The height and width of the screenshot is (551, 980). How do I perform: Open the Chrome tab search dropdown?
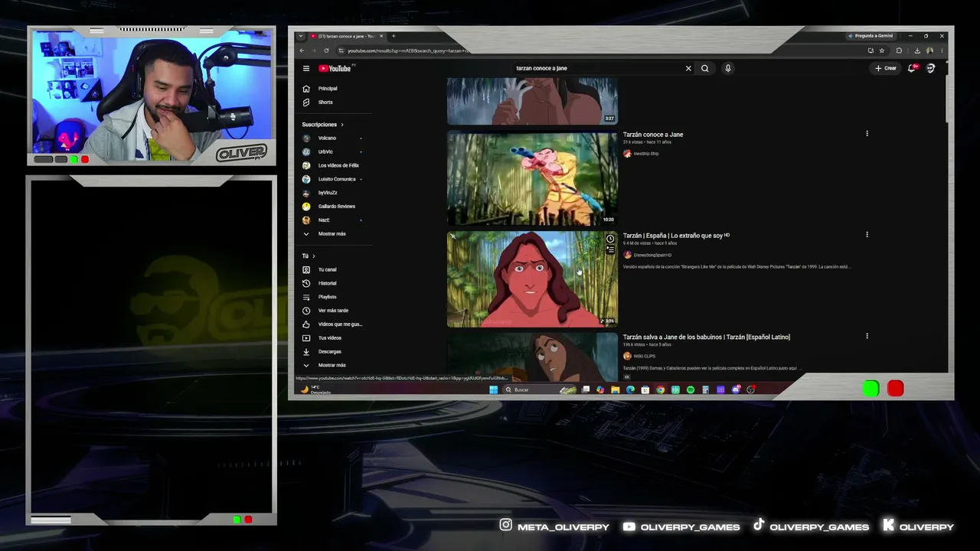coord(301,36)
